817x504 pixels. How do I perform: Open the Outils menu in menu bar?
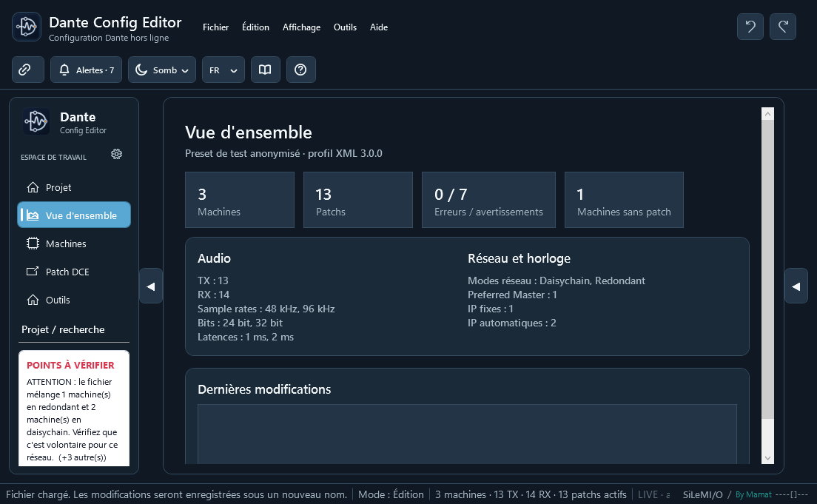[345, 27]
